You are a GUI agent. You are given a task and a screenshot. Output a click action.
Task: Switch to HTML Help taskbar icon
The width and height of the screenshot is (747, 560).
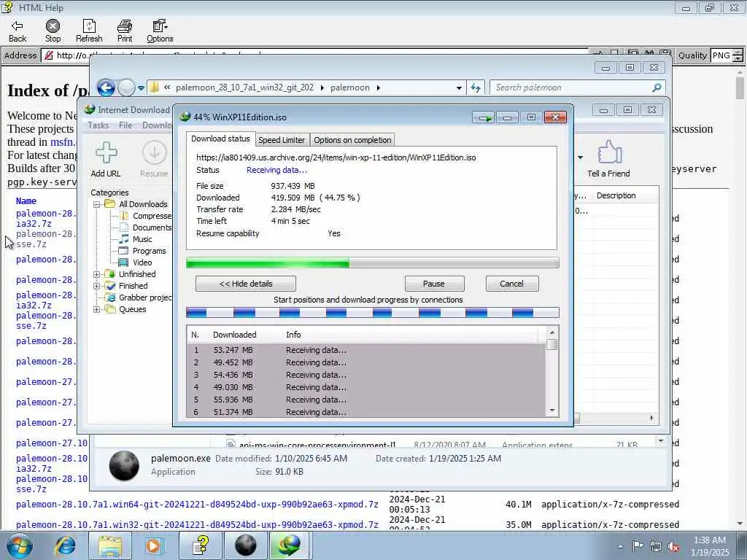[201, 545]
